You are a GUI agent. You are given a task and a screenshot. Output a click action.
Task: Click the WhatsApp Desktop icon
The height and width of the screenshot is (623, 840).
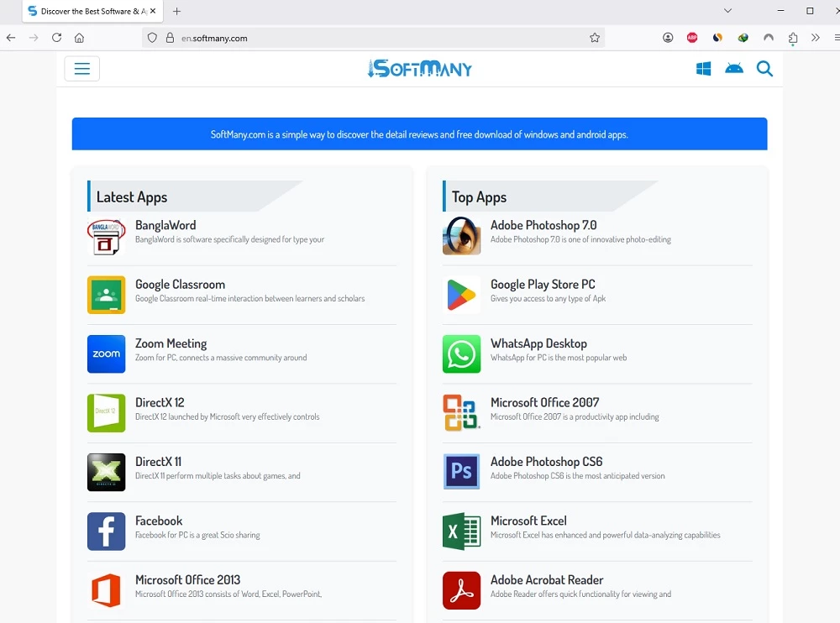point(461,354)
